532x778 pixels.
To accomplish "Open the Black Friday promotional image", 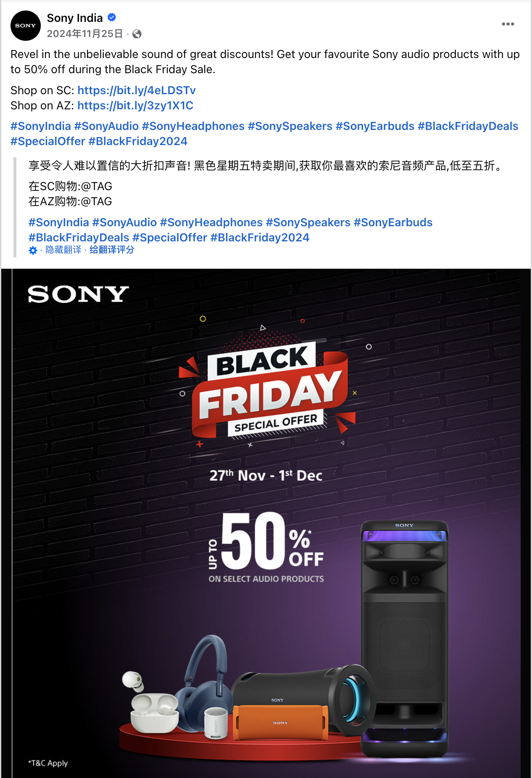I will click(x=266, y=523).
